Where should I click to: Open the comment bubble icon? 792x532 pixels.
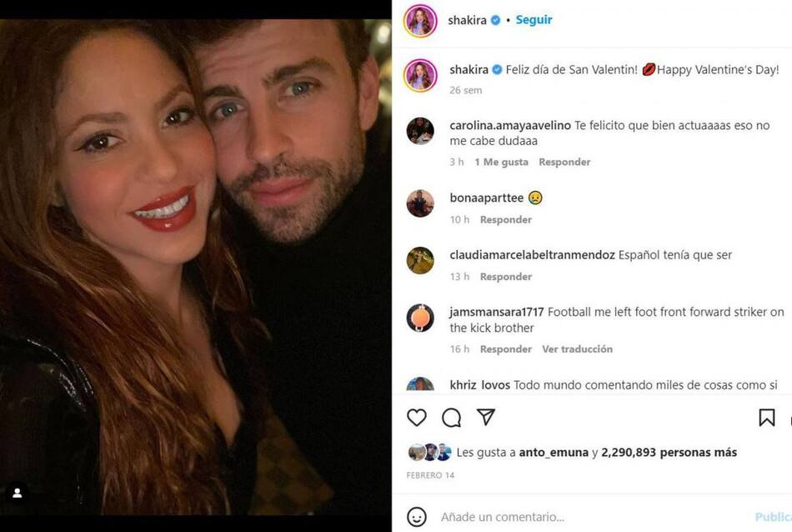pyautogui.click(x=451, y=417)
